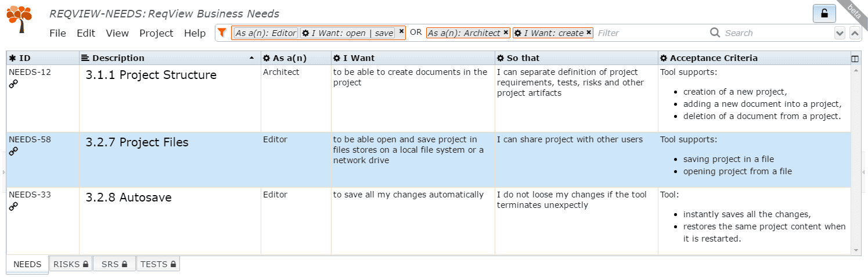Jump to next search result arrow
The height and width of the screenshot is (277, 868).
pos(840,34)
